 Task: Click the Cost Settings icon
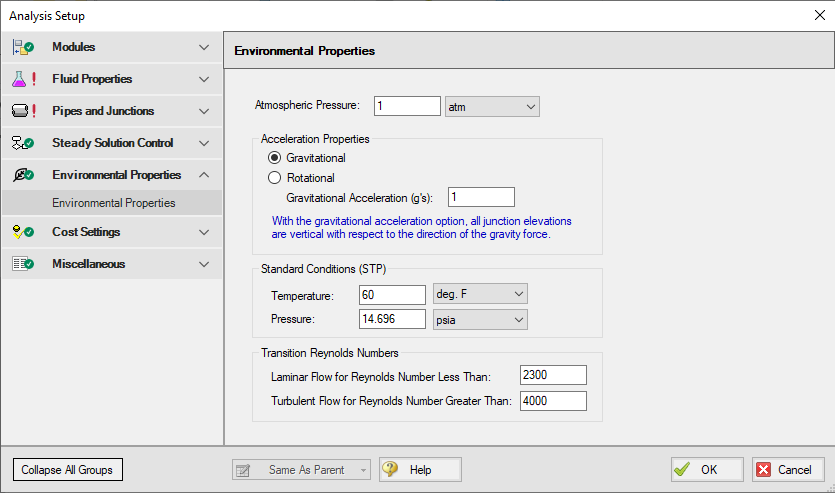(x=23, y=232)
